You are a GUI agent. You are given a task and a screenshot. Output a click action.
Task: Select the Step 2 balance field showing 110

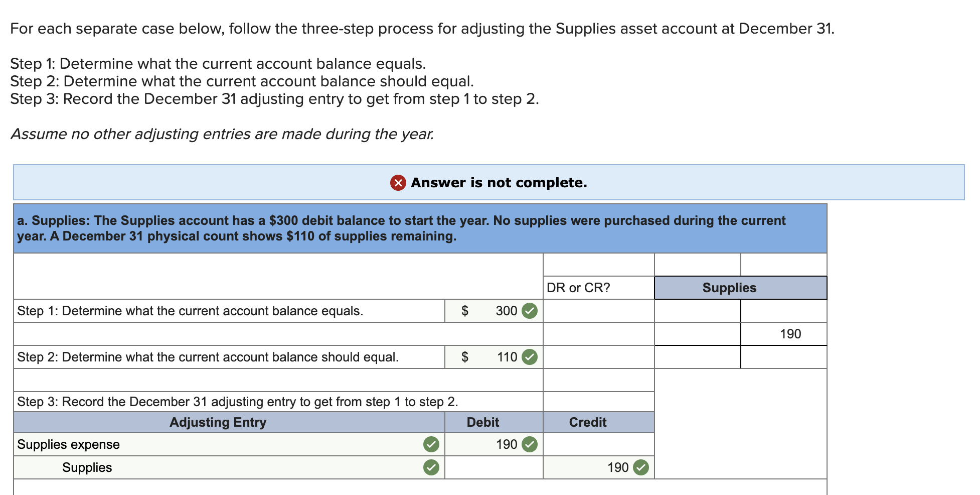494,357
